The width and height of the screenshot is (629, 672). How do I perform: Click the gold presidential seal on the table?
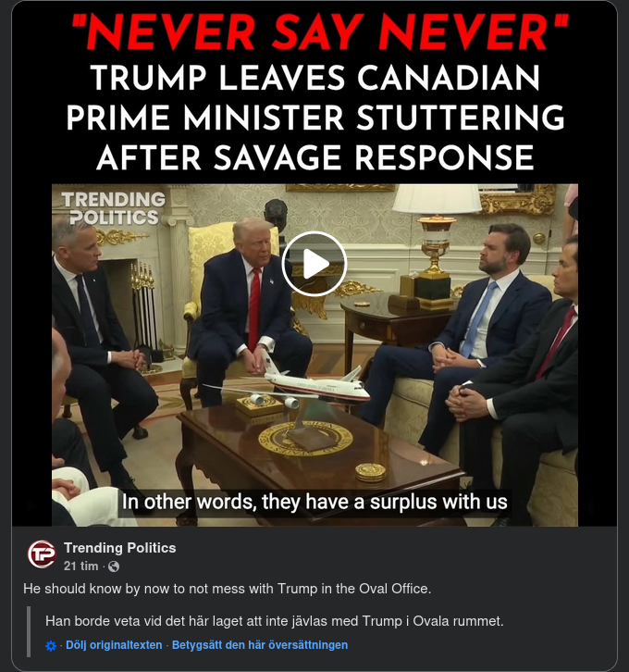tap(305, 438)
